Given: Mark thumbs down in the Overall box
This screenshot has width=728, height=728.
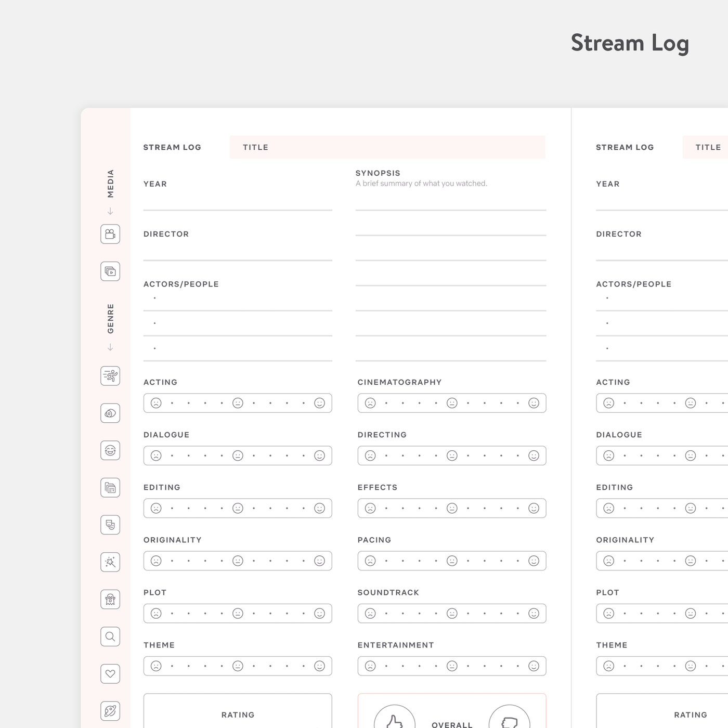Looking at the screenshot, I should (509, 720).
